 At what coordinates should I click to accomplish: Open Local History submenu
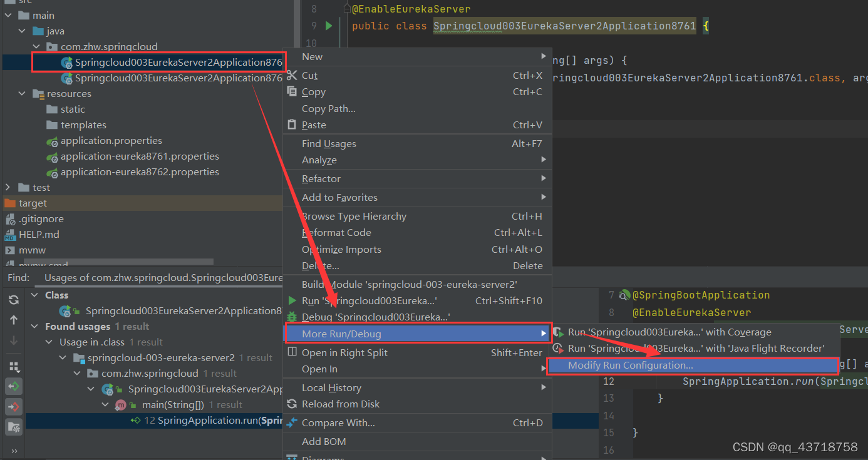[x=417, y=387]
